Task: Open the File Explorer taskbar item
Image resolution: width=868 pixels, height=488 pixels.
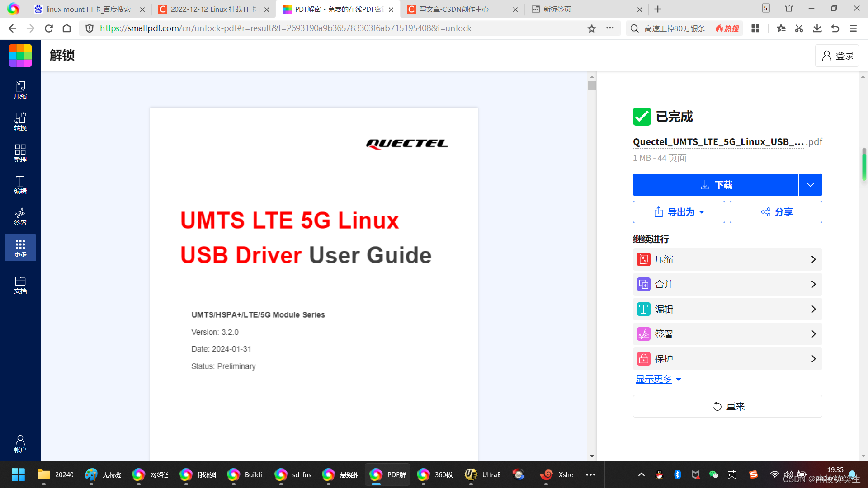Action: tap(55, 474)
